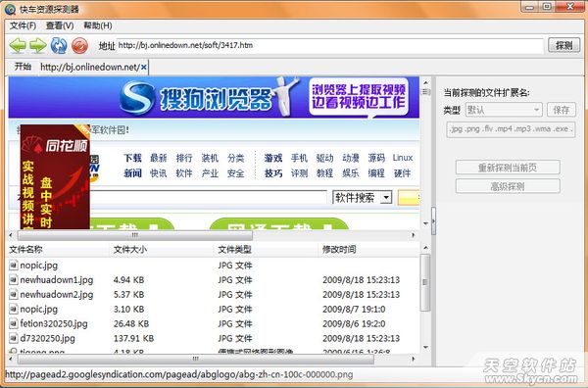Open the 查看(V) menu
Screen dimensions: 588x388
click(x=60, y=25)
